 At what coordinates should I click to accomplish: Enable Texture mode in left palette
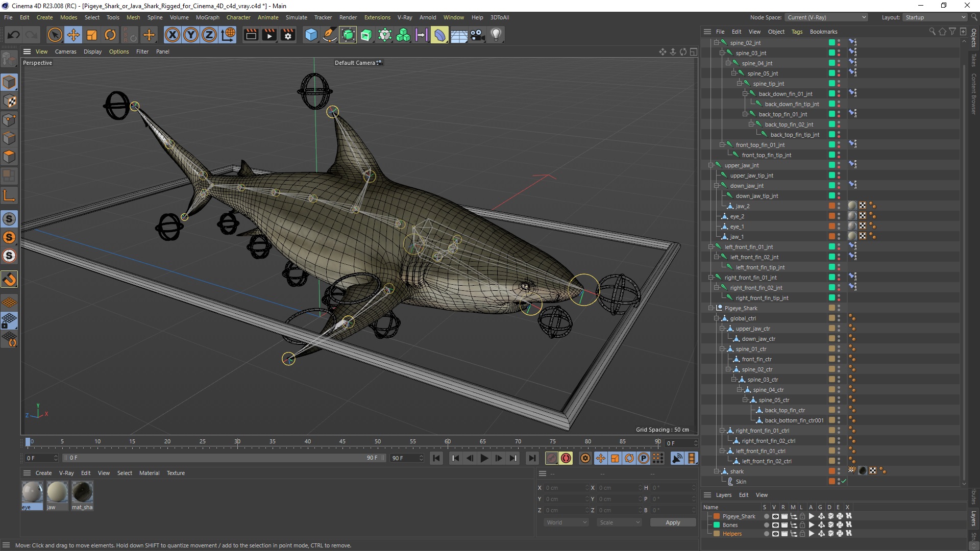(x=9, y=101)
